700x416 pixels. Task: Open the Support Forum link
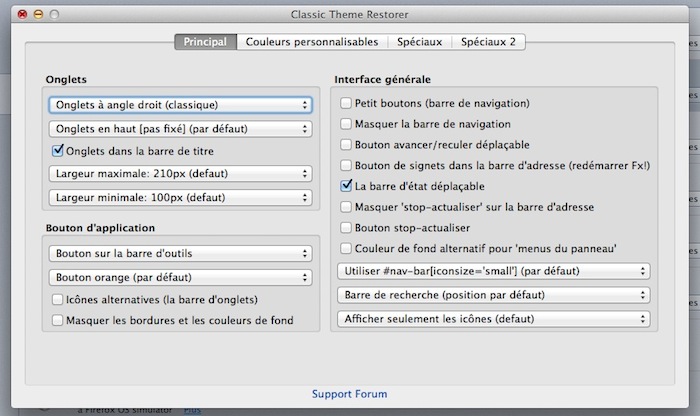(349, 394)
